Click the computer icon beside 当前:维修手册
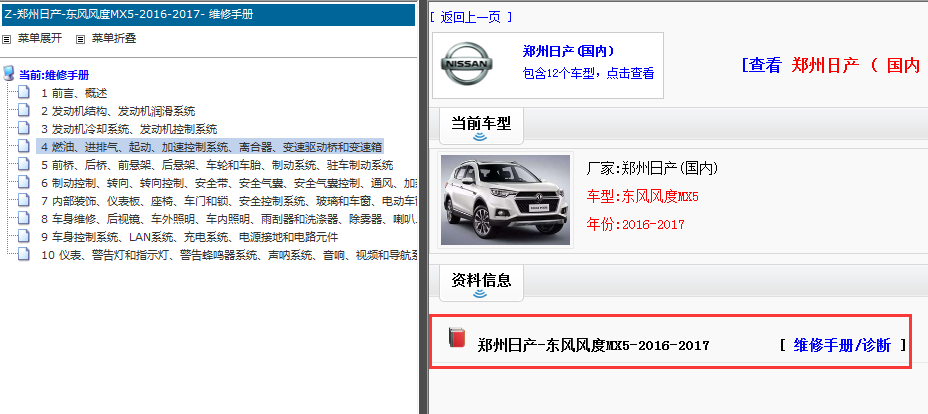 pos(8,74)
